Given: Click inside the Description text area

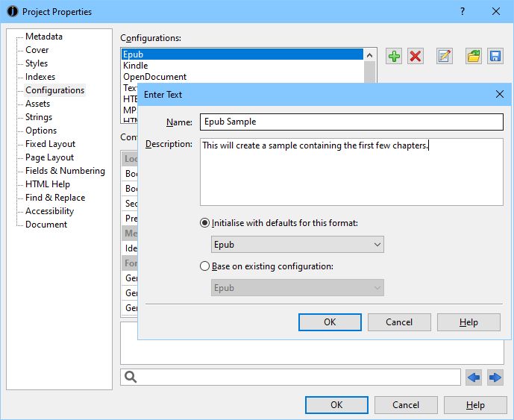Looking at the screenshot, I should point(351,175).
